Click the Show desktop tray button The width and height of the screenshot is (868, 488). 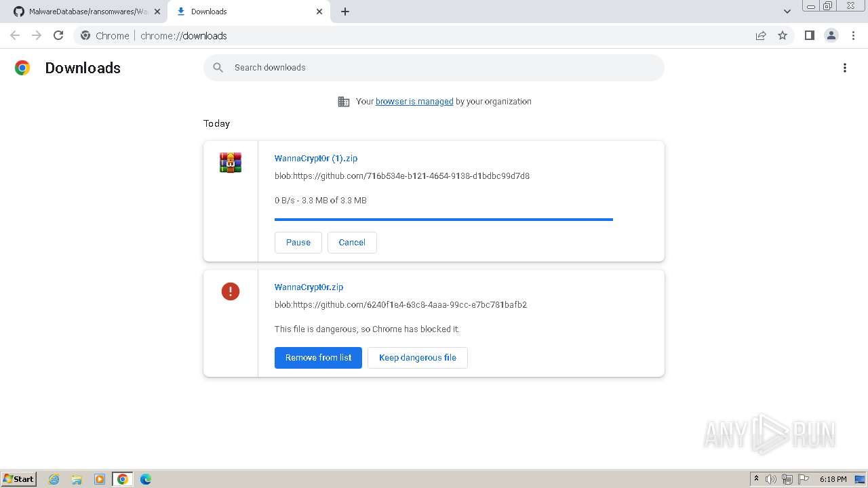tap(860, 479)
